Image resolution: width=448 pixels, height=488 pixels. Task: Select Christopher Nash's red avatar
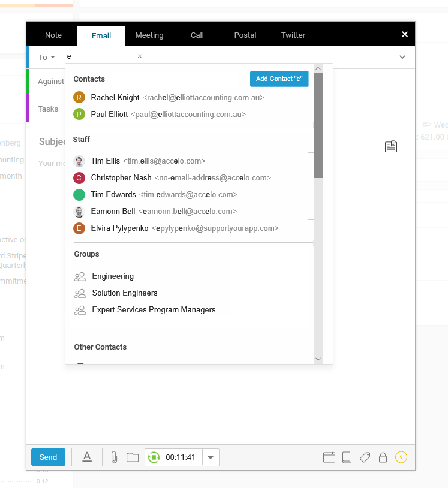(x=79, y=178)
